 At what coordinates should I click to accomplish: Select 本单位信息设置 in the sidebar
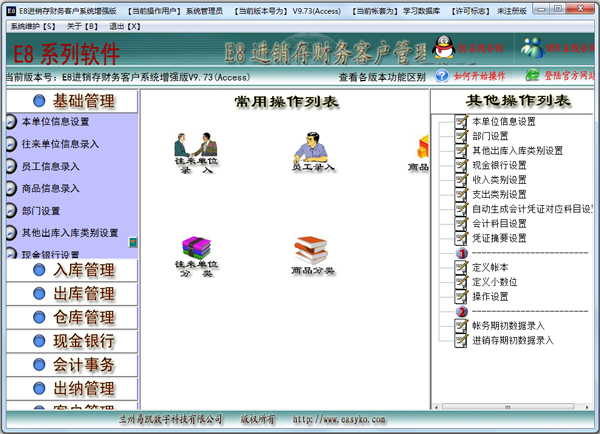(55, 122)
